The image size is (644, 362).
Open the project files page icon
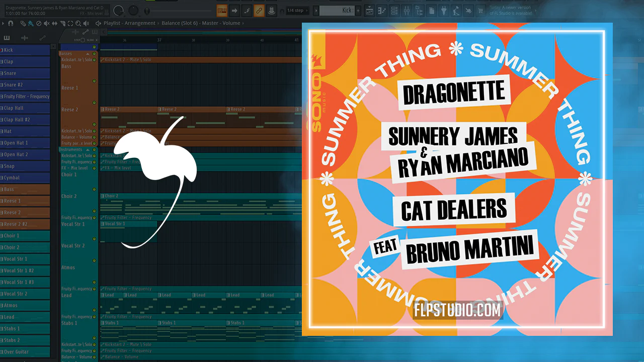click(432, 10)
